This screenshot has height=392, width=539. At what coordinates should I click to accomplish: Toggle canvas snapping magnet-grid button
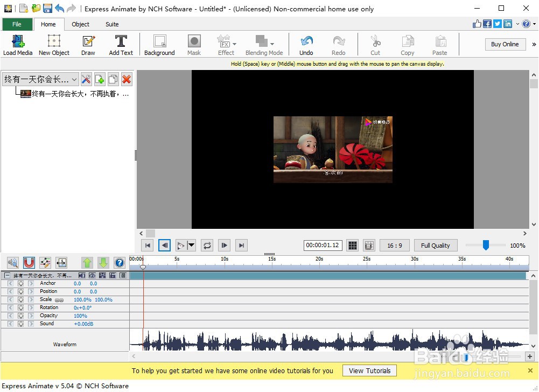[368, 245]
